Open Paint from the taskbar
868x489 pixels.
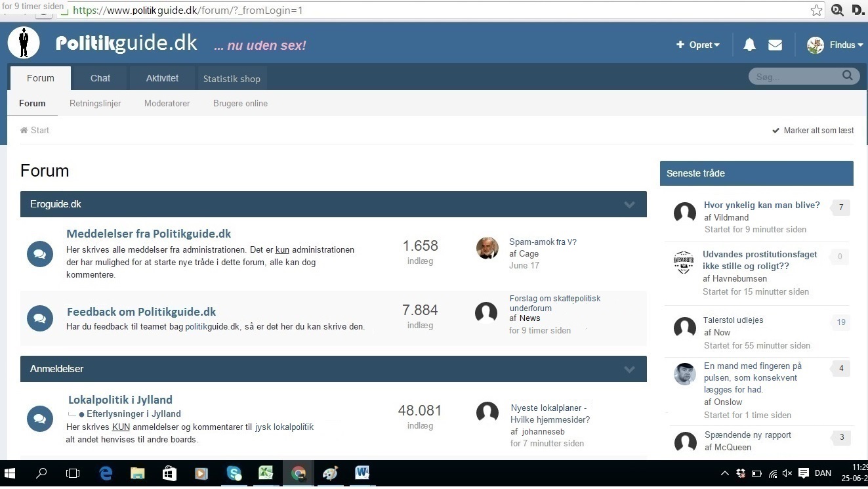coord(330,473)
